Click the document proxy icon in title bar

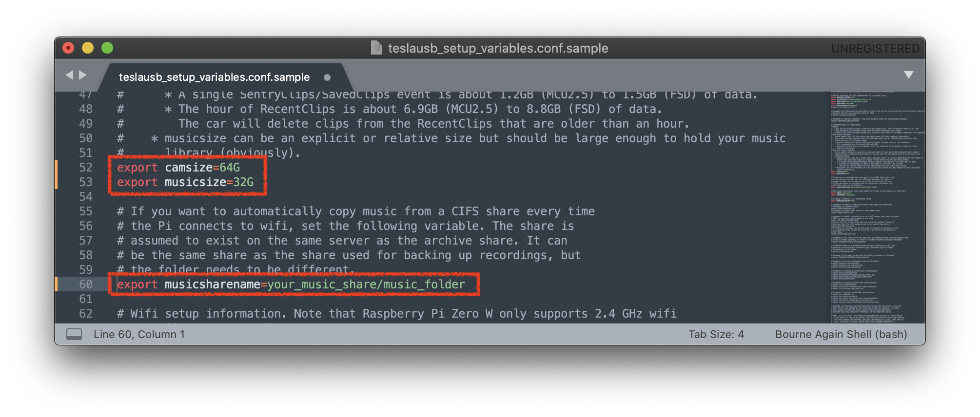376,48
